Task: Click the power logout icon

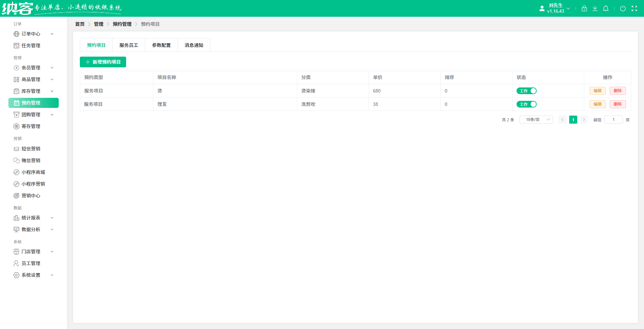Action: click(x=623, y=8)
